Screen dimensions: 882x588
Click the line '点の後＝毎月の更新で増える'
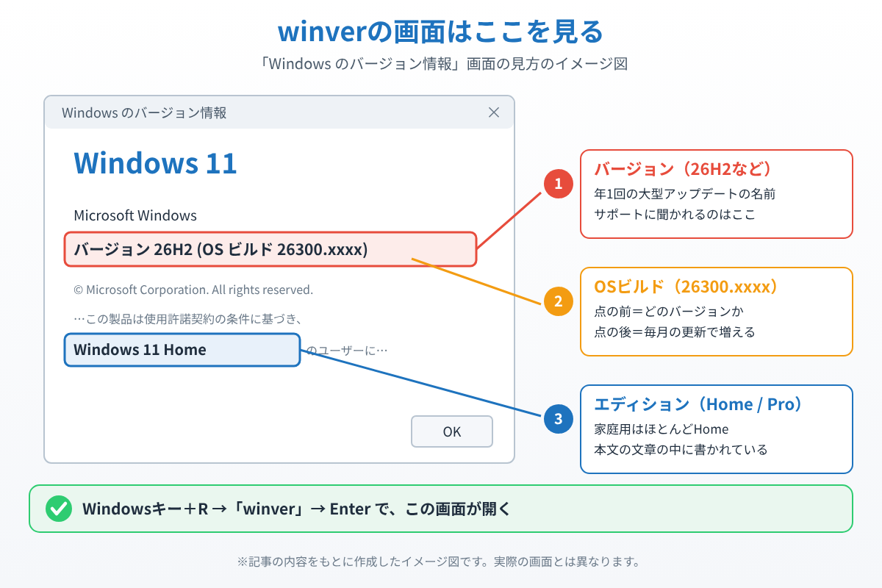(x=675, y=331)
